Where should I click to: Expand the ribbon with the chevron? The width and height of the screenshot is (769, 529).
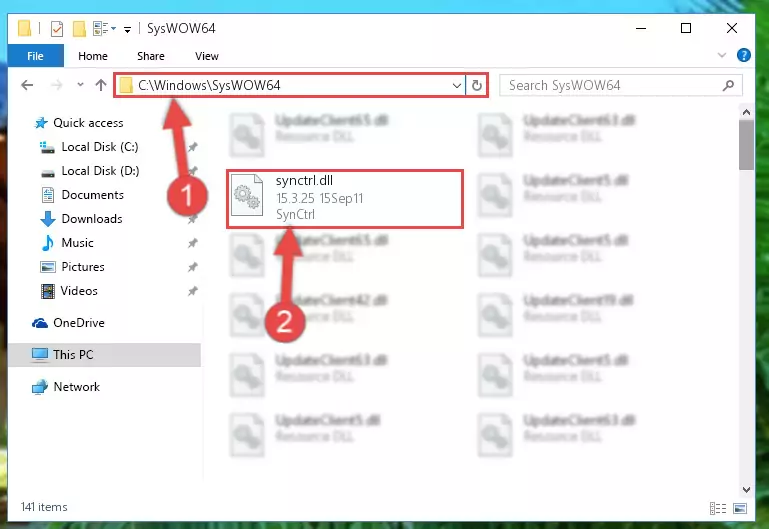[722, 55]
